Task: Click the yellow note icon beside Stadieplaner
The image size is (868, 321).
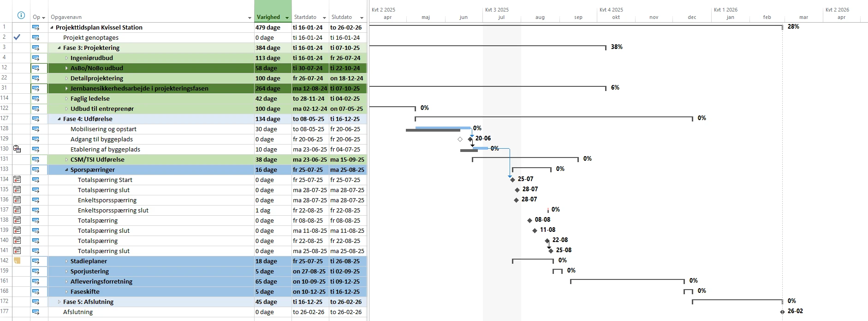Action: [17, 261]
